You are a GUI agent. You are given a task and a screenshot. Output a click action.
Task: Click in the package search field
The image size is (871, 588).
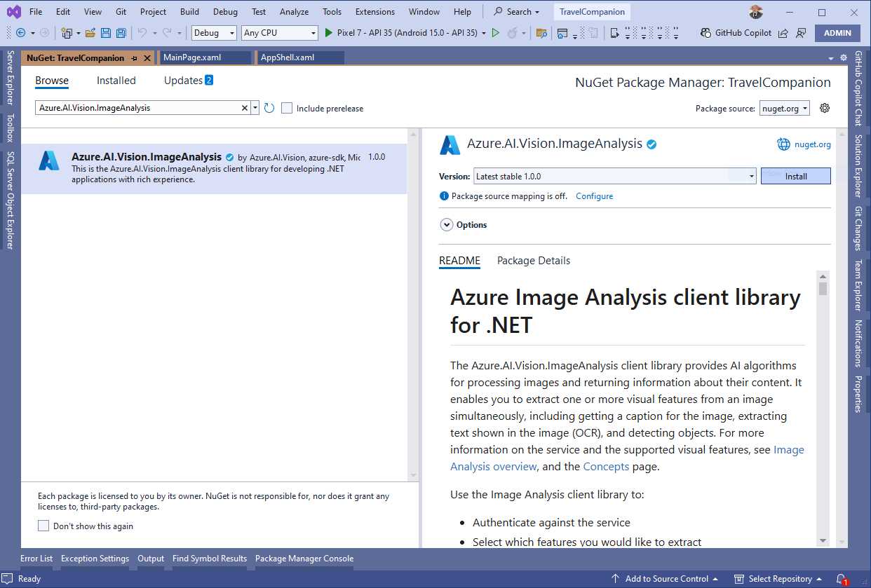[138, 108]
